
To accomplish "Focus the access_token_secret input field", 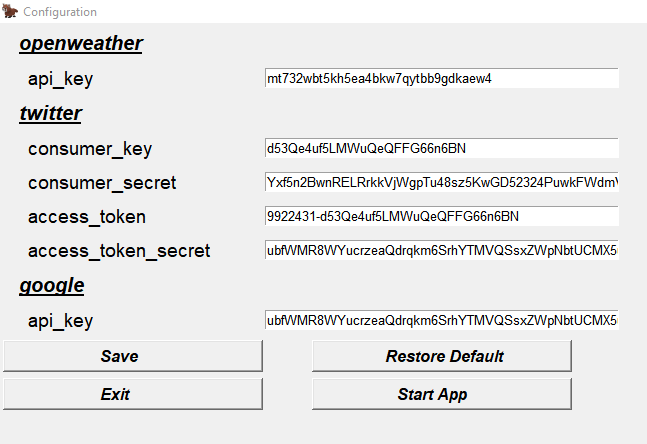I will (441, 250).
